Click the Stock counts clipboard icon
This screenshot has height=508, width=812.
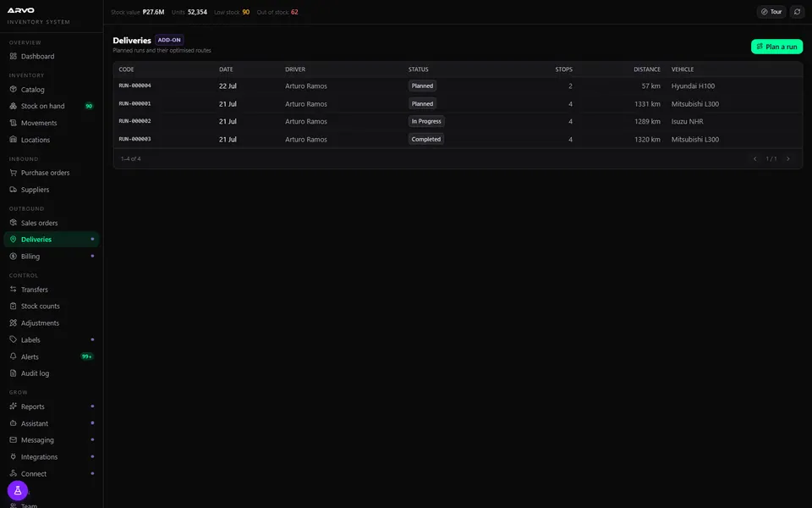14,306
